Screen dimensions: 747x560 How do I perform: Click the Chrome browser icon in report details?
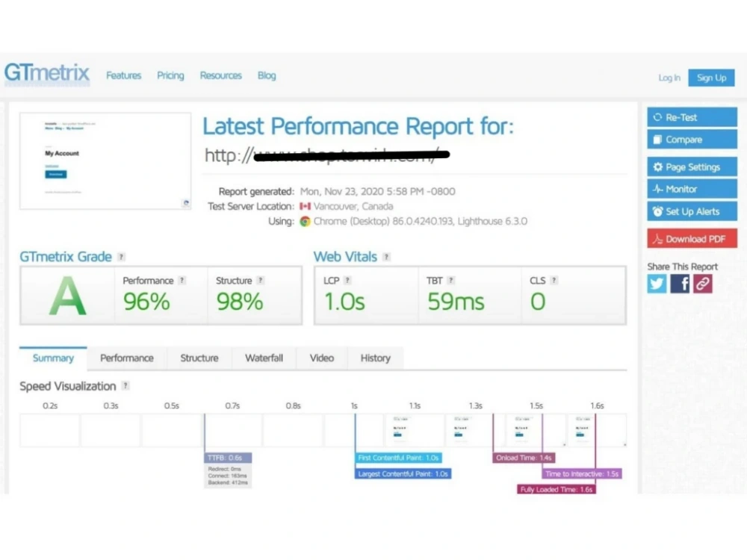pos(305,222)
